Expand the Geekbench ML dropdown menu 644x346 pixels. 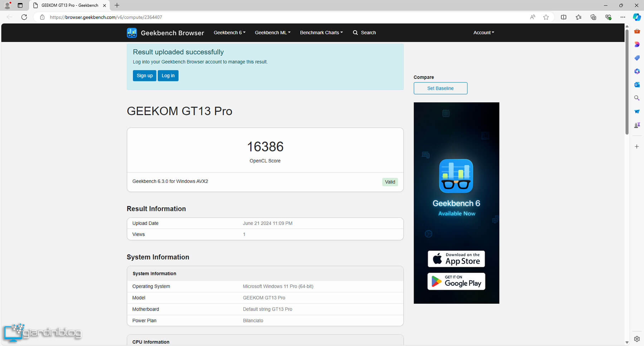click(273, 33)
